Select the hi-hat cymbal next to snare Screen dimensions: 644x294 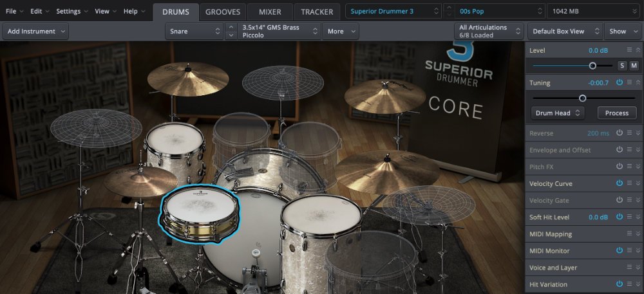click(141, 181)
